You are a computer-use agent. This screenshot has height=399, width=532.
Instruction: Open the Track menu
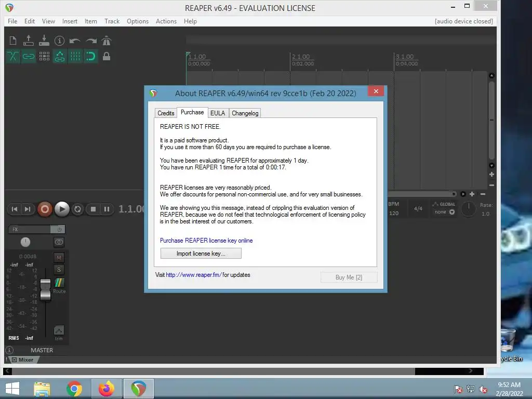pyautogui.click(x=112, y=21)
